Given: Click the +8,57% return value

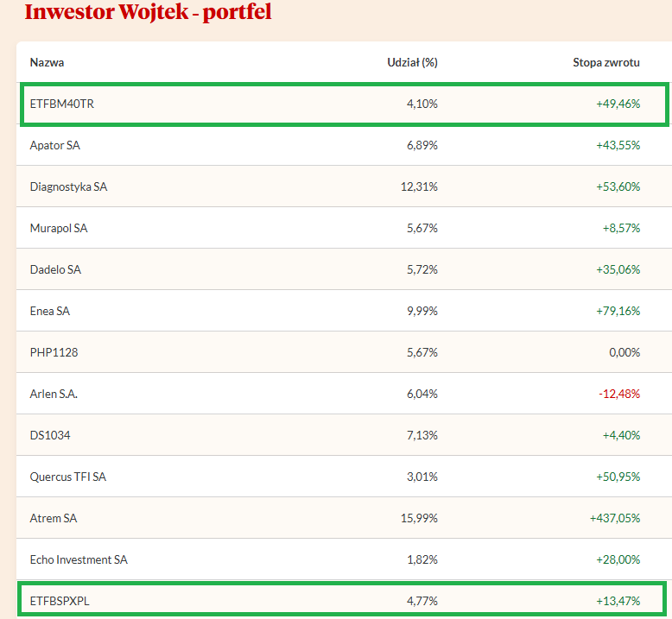Looking at the screenshot, I should pyautogui.click(x=621, y=228).
